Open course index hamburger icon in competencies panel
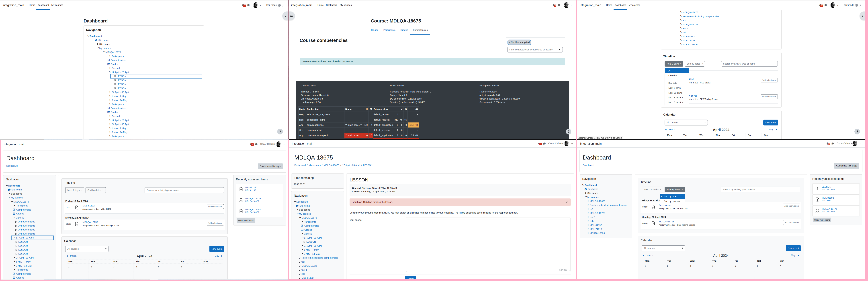The image size is (868, 281). [291, 16]
